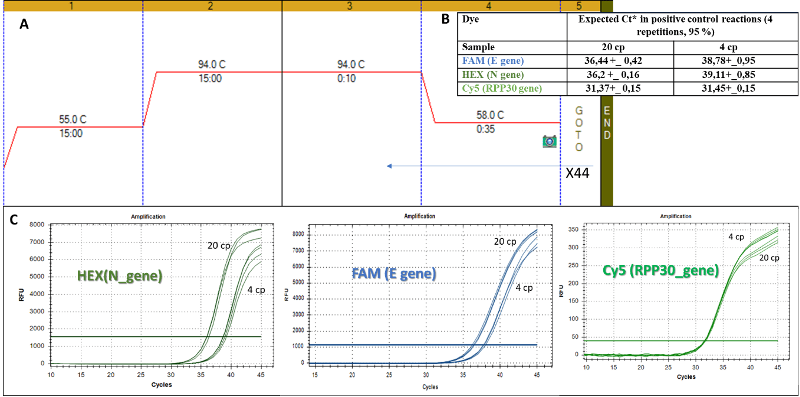Click the 55.0 C temperature value
Screen dimensions: 800x397
coord(73,119)
